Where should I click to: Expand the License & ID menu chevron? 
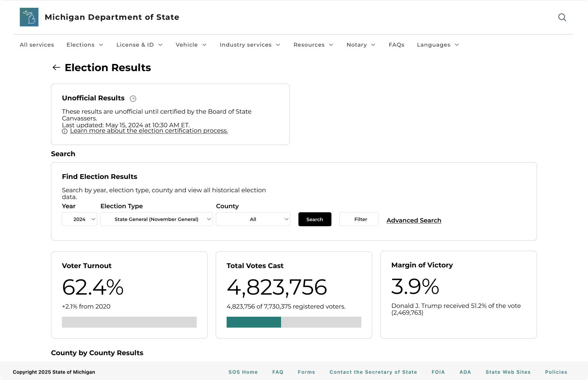160,45
